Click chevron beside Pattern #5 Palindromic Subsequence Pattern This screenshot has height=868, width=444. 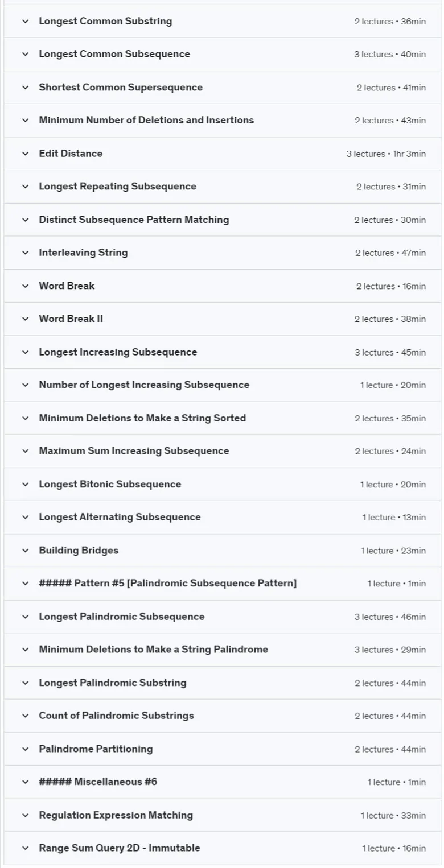[x=25, y=584]
